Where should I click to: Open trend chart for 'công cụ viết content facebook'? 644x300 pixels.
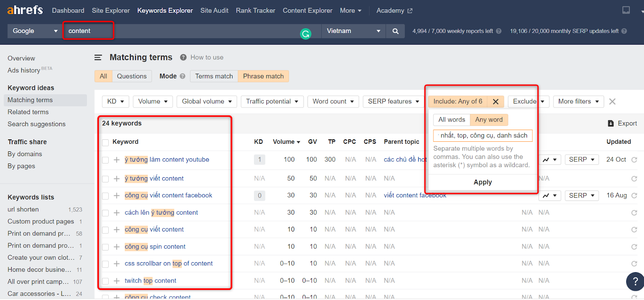click(550, 196)
